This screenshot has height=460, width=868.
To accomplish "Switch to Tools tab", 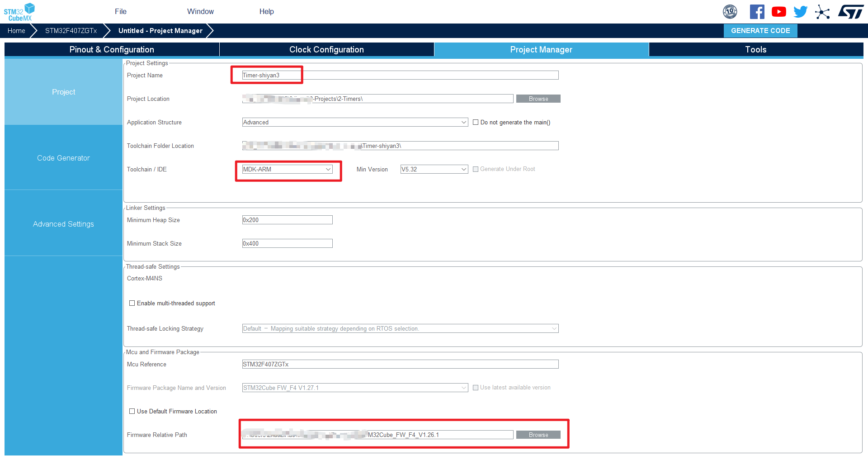I will (x=756, y=50).
